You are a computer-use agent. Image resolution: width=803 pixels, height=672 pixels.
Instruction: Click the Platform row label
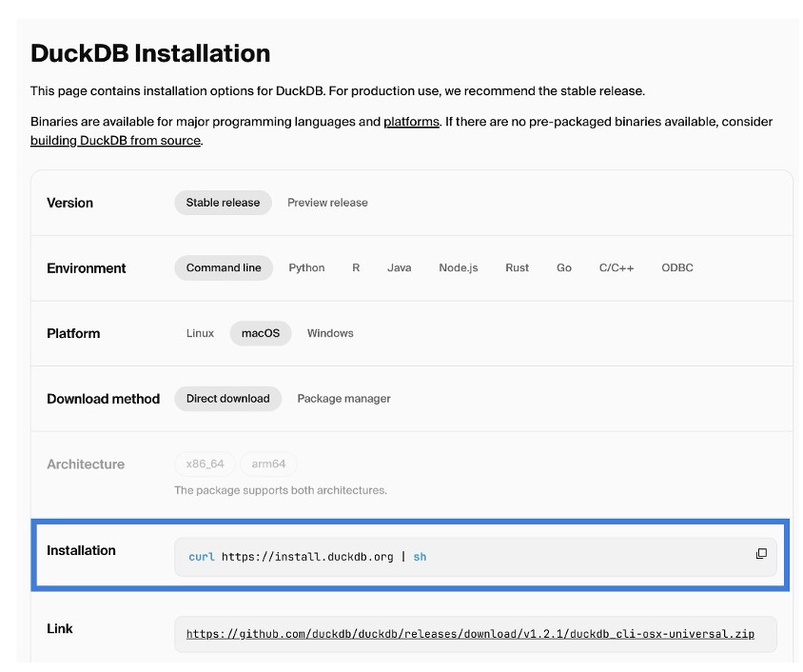[x=73, y=333]
